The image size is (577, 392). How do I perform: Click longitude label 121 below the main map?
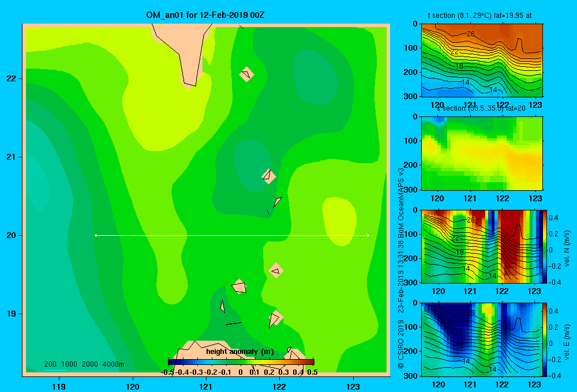pyautogui.click(x=206, y=386)
